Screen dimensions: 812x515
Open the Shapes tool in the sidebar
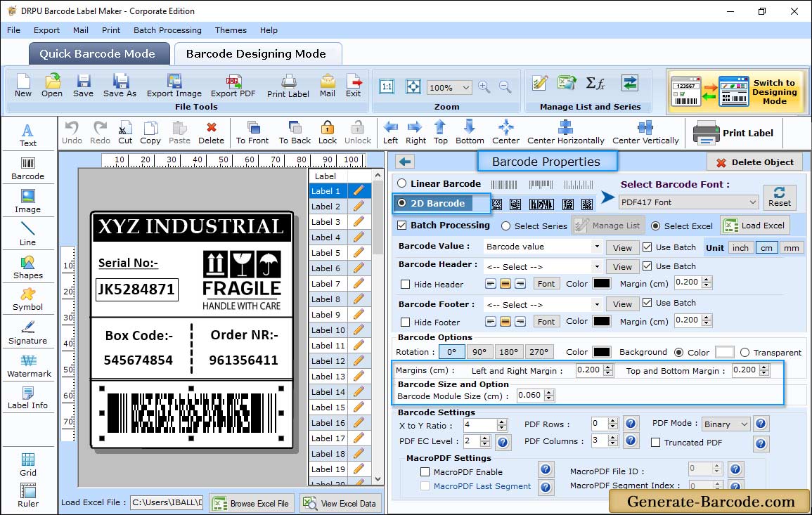click(28, 268)
